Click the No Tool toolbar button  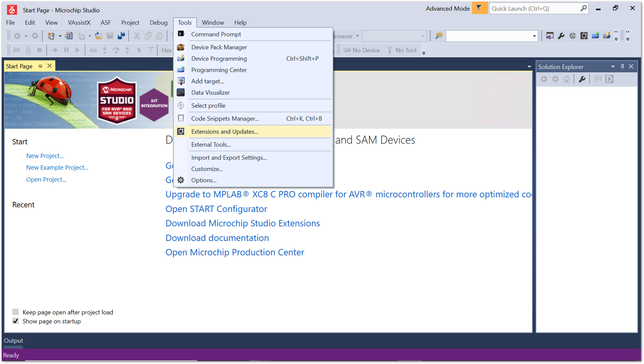click(402, 50)
